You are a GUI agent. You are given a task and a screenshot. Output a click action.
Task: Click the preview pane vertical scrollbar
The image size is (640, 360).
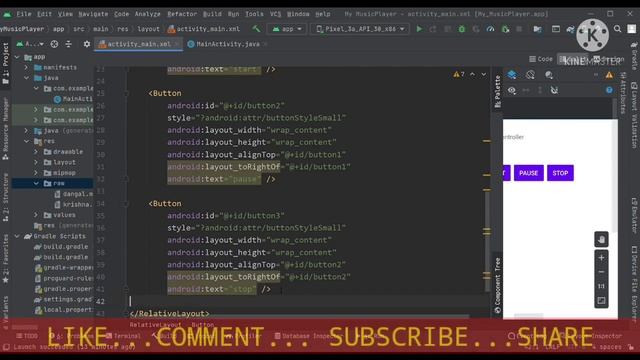[615, 167]
